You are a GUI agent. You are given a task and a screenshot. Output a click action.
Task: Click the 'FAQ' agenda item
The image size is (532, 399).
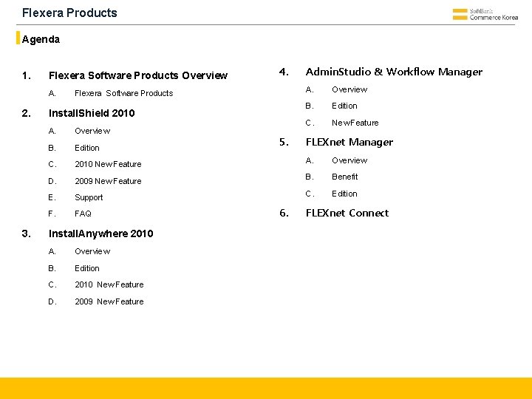coord(83,214)
